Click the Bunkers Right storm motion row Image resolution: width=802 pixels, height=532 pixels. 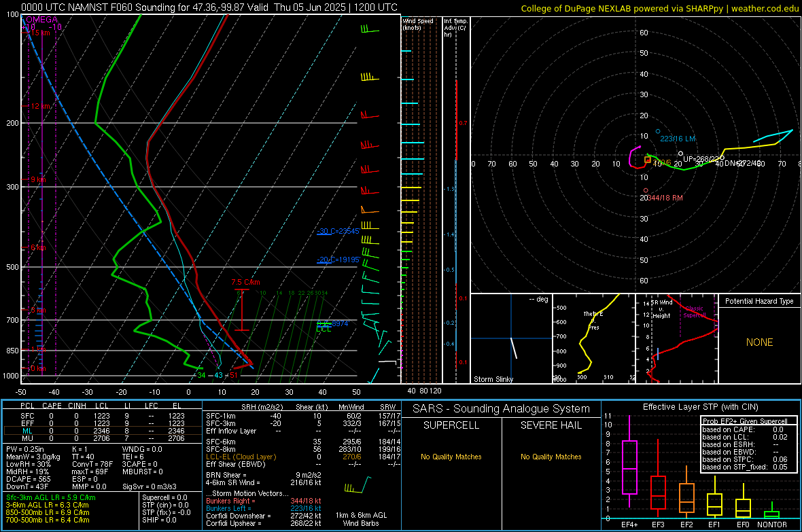click(264, 501)
